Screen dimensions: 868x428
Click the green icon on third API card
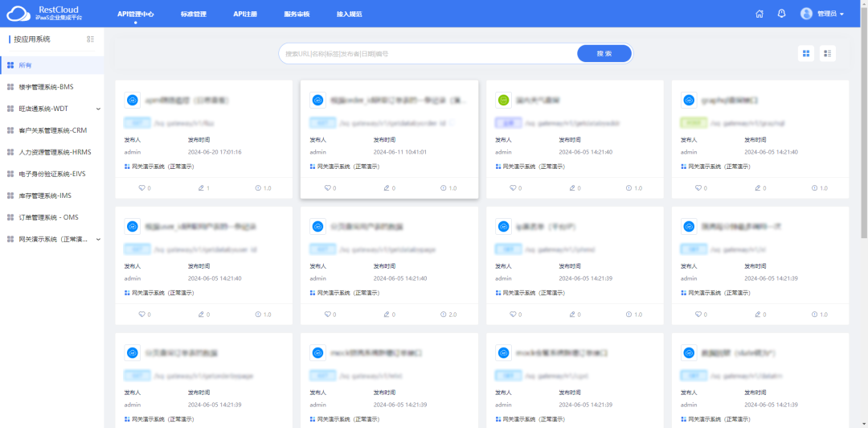pyautogui.click(x=504, y=101)
